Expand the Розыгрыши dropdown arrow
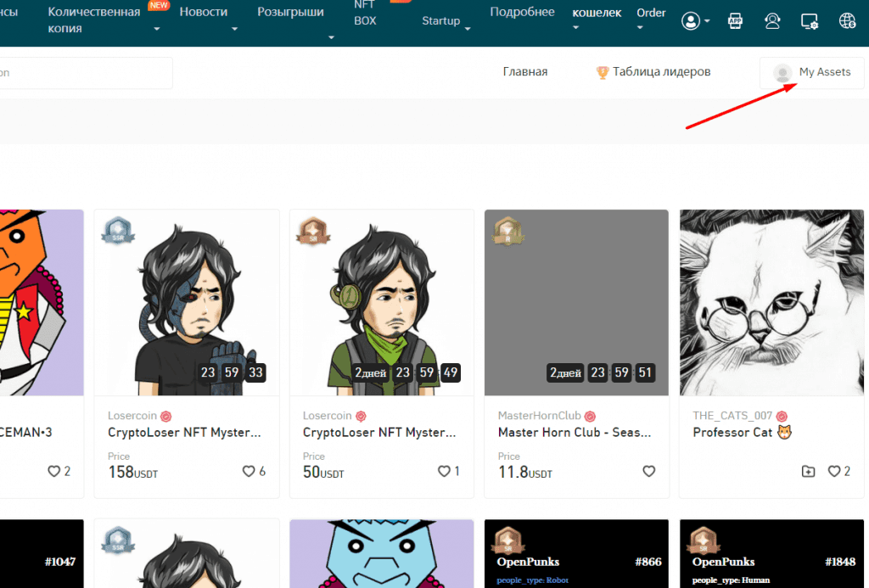The width and height of the screenshot is (869, 588). click(x=332, y=37)
